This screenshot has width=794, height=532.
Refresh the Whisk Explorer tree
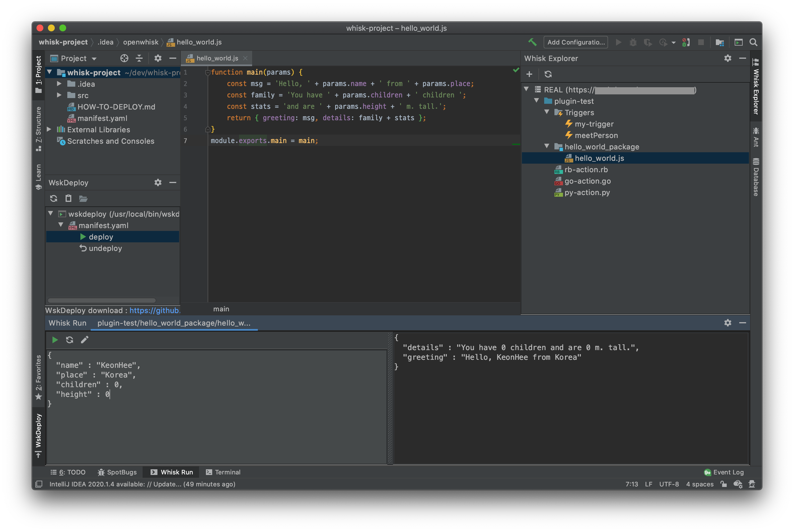(x=548, y=74)
